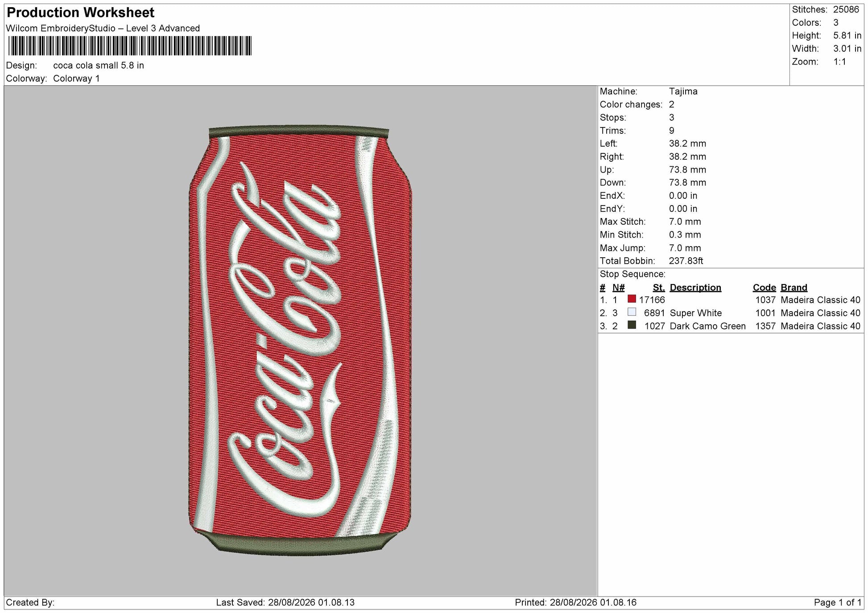Select the EndX value "0.00 in"
868x613 pixels.
click(683, 196)
